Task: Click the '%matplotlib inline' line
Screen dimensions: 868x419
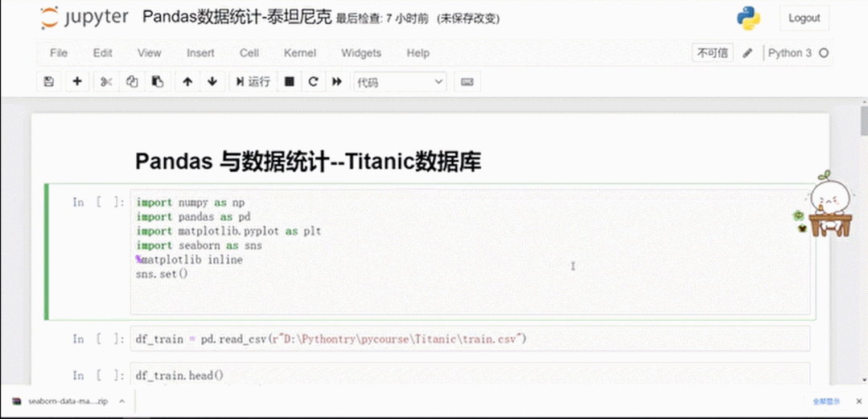Action: click(189, 260)
